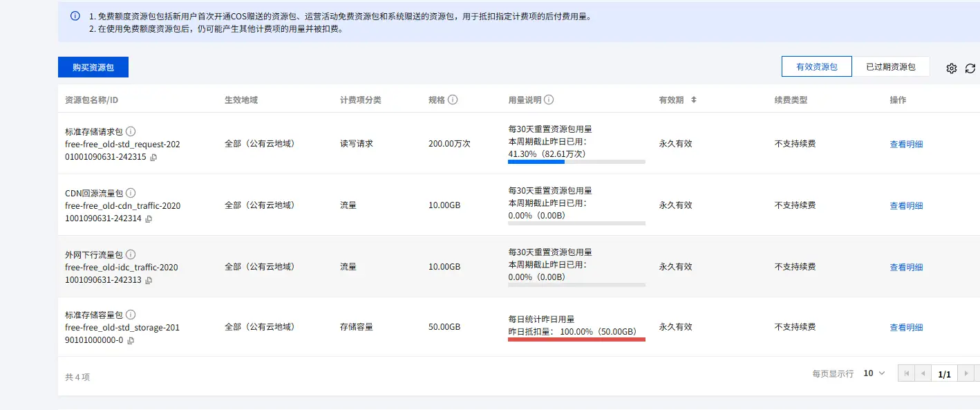980x410 pixels.
Task: Refresh the resource package list
Action: click(970, 68)
